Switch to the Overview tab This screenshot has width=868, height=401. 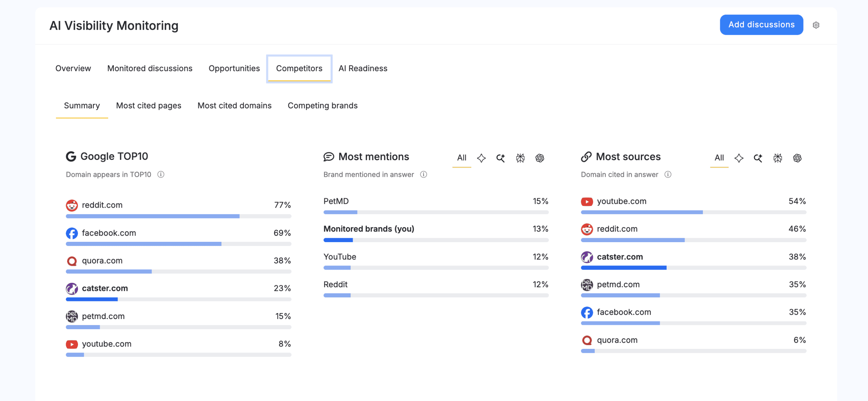tap(73, 68)
